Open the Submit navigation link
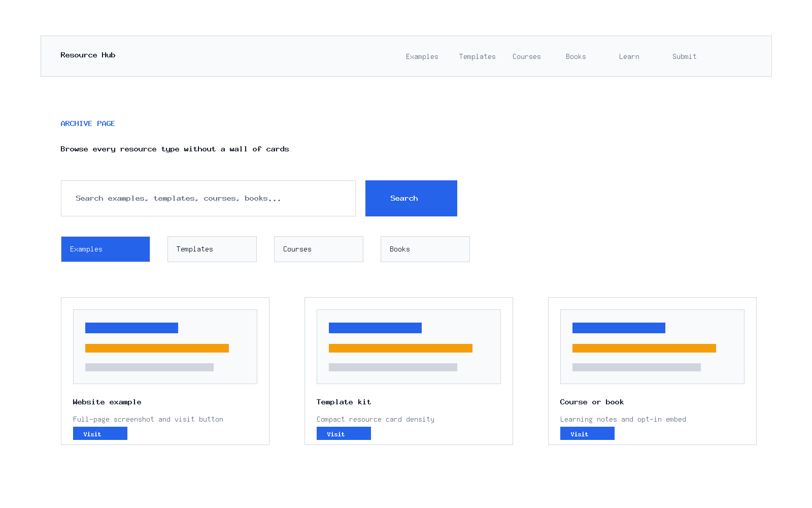The height and width of the screenshot is (508, 812). coord(684,56)
